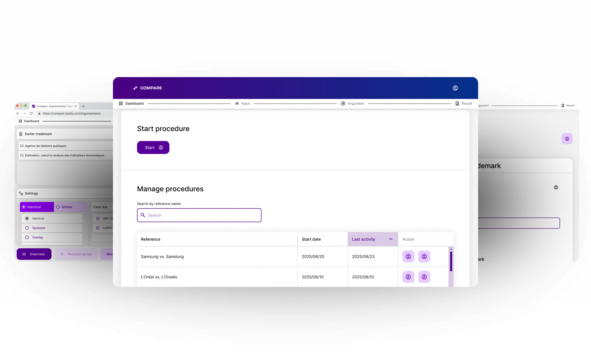Open a new browser tab
The image size is (591, 364).
click(83, 106)
